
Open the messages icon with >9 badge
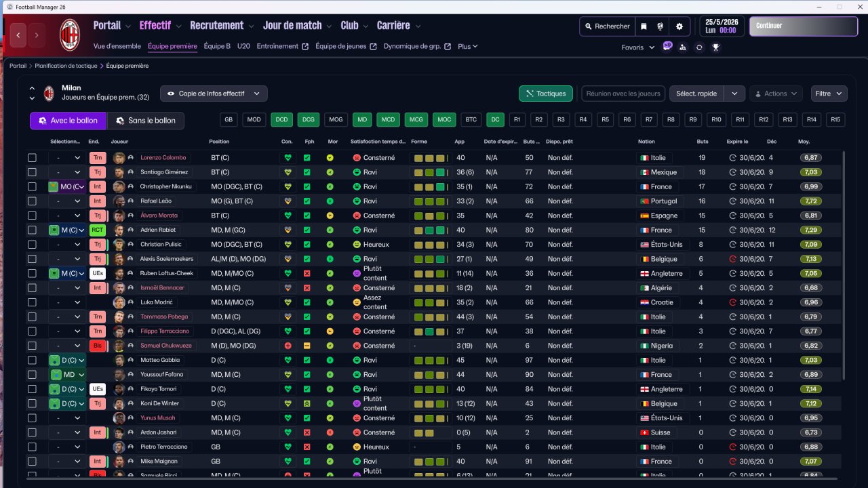pos(667,46)
